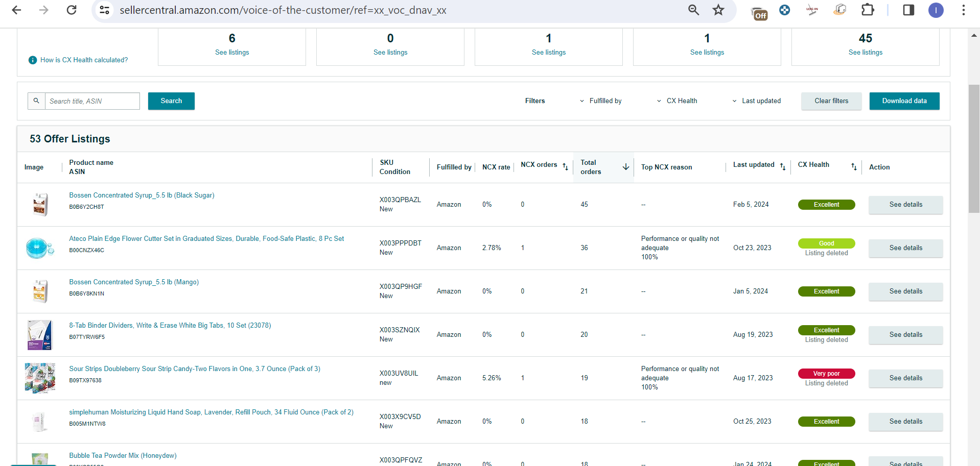Click the browser address bar URL
The image size is (980, 466).
(283, 10)
